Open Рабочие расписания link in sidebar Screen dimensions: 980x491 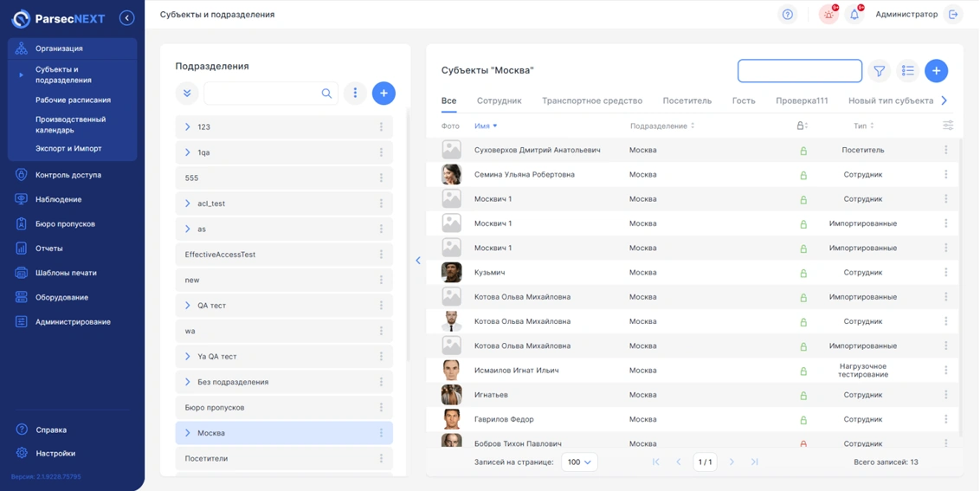click(x=73, y=100)
